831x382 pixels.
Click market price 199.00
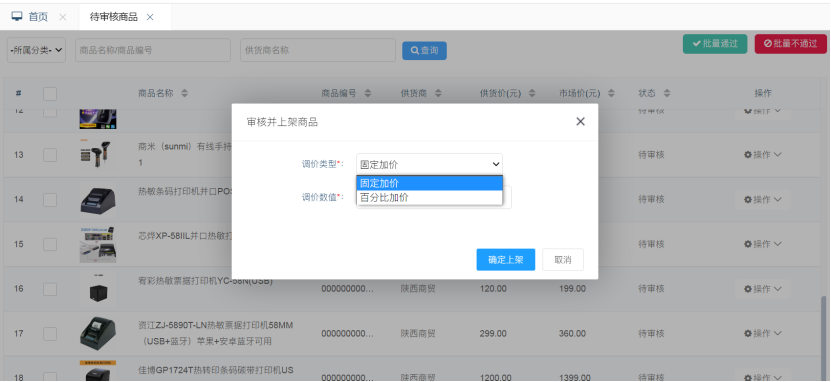572,289
